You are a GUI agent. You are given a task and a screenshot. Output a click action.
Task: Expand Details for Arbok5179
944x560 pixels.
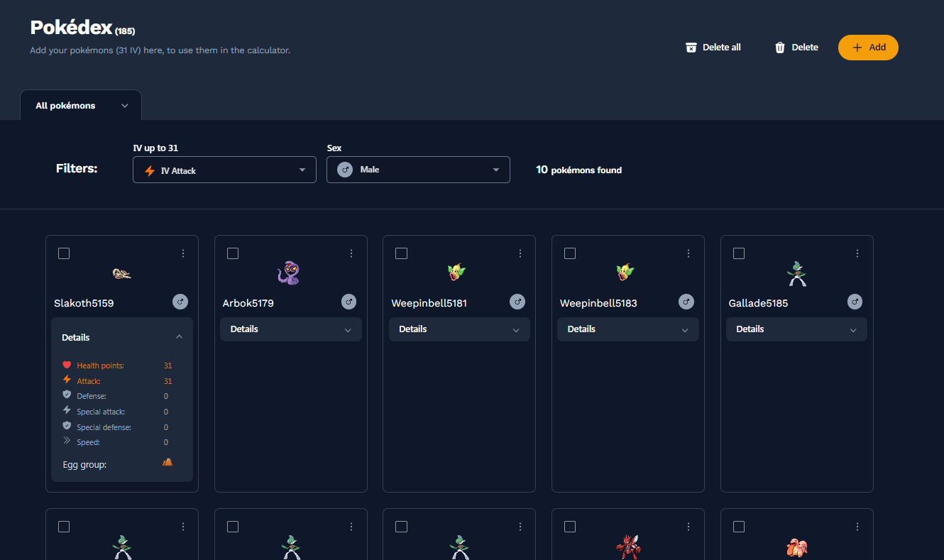291,329
